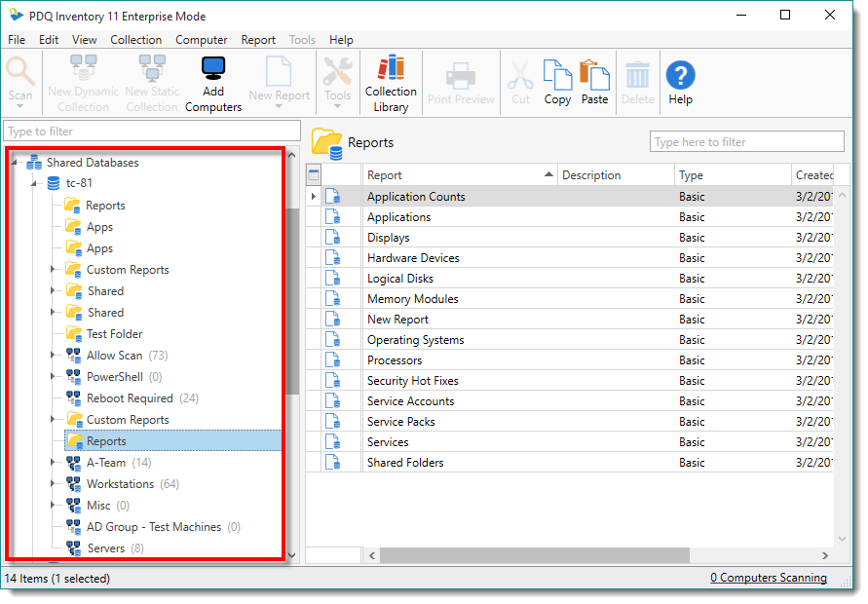Click the Add Computers icon

(x=213, y=68)
